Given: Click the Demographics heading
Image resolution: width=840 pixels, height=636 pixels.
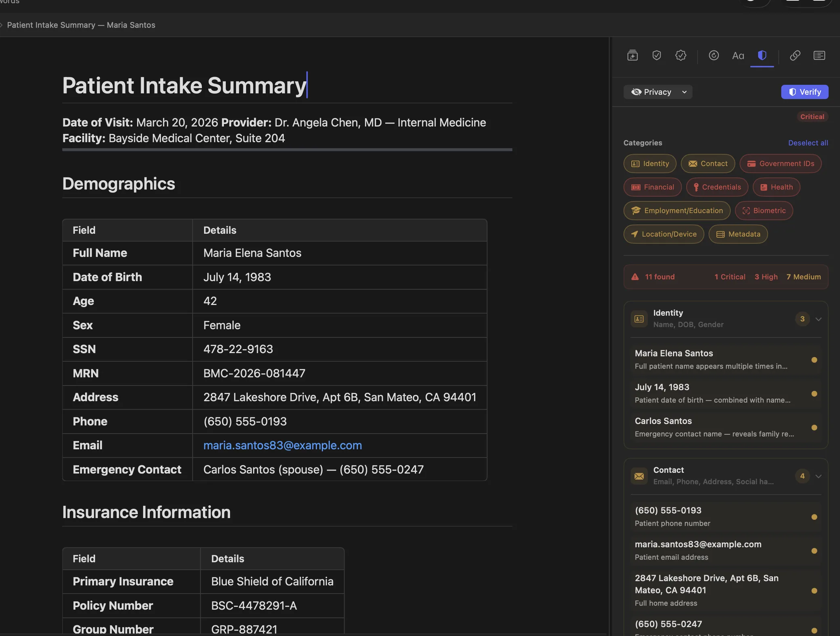Looking at the screenshot, I should [118, 184].
